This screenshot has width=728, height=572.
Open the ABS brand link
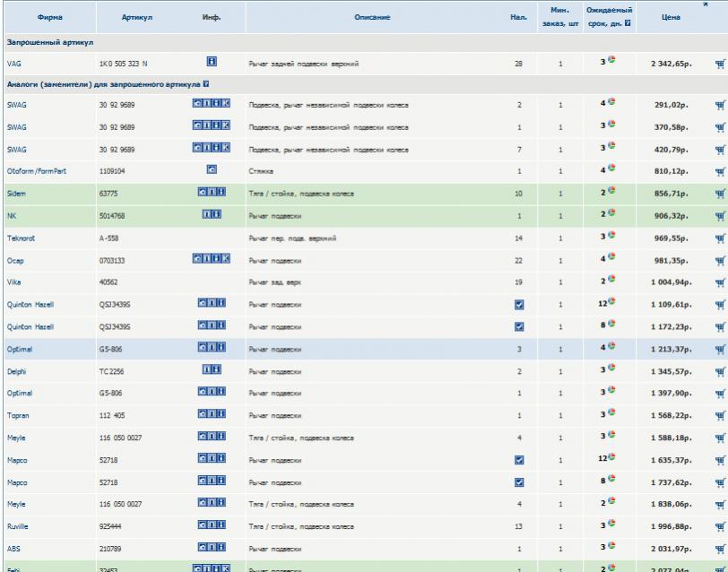(14, 549)
